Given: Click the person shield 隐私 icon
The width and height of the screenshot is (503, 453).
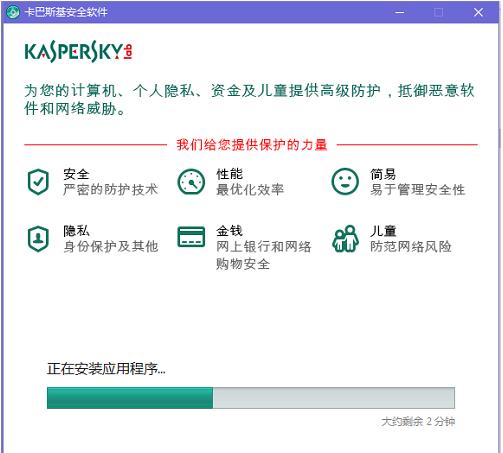Looking at the screenshot, I should (x=38, y=239).
